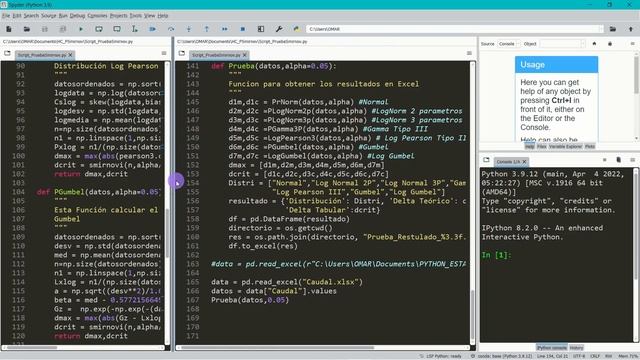
Task: Switch to the Plots tab
Action: point(589,146)
